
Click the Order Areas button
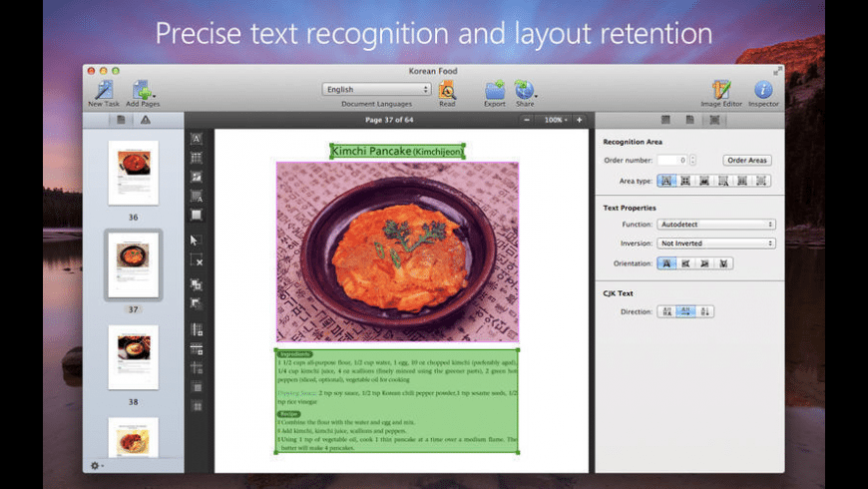pyautogui.click(x=746, y=160)
